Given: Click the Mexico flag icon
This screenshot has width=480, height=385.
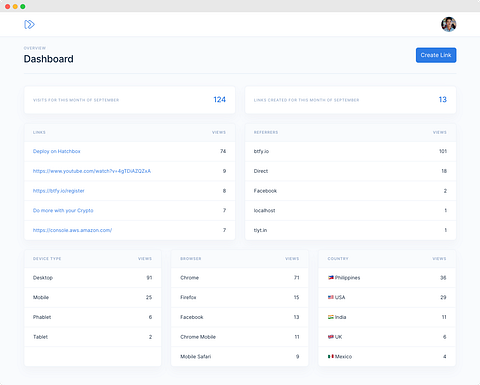Looking at the screenshot, I should click(x=331, y=356).
